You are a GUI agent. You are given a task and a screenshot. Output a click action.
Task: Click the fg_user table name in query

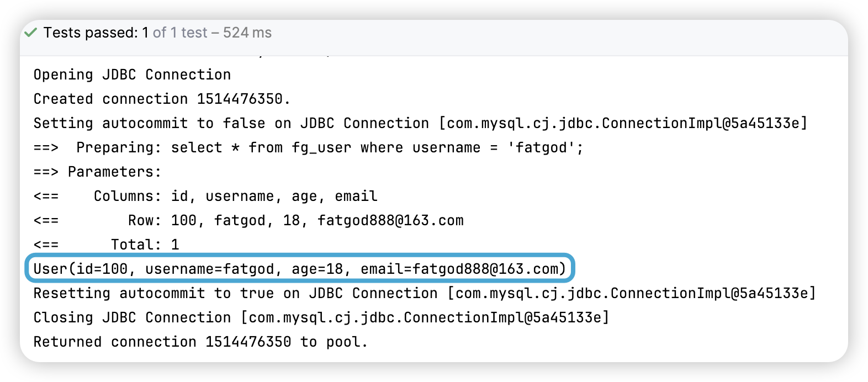coord(321,147)
